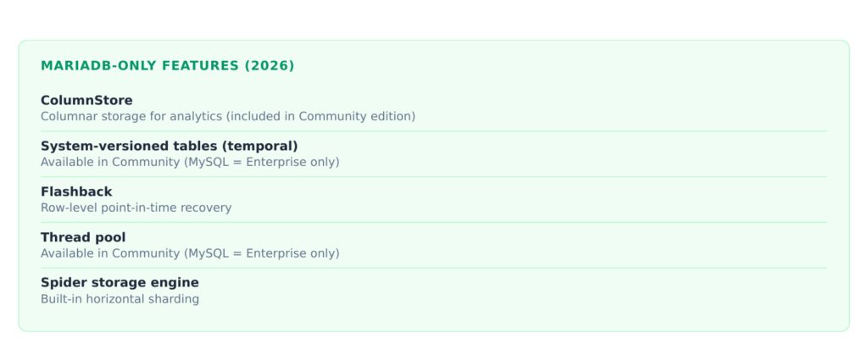Select the ColumnStore feature title
Viewport: 868px width, 355px height.
86,101
